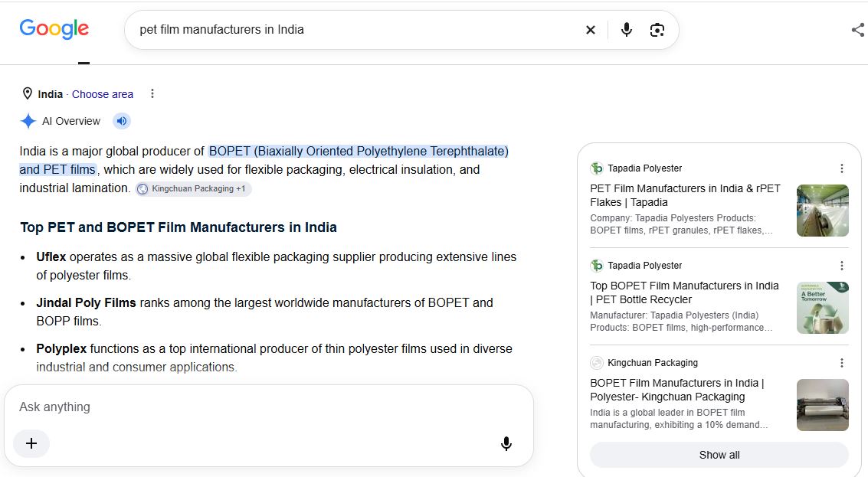
Task: Click the India location label
Action: point(50,94)
